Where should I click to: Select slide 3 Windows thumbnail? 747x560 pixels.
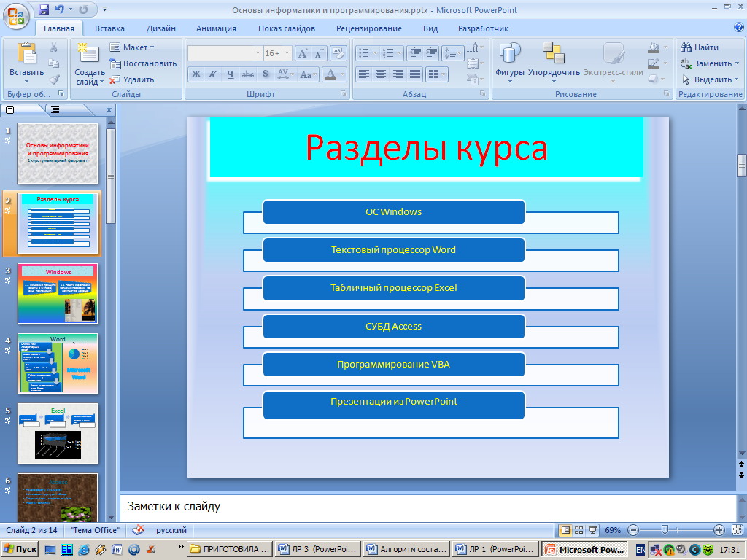tap(58, 294)
